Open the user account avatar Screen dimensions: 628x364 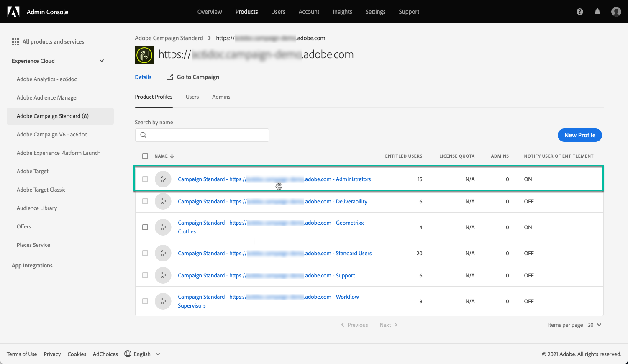click(x=616, y=12)
